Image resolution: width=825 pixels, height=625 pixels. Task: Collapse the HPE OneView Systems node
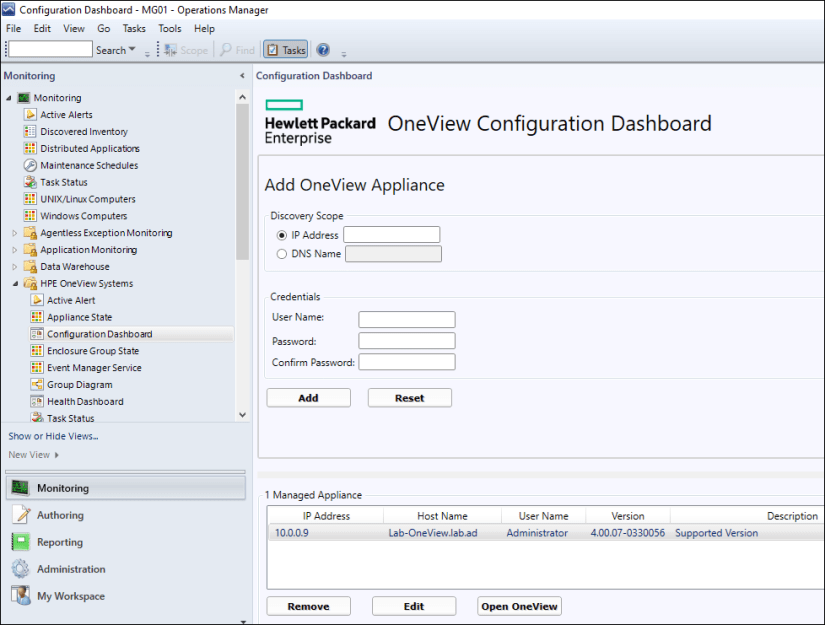[15, 284]
